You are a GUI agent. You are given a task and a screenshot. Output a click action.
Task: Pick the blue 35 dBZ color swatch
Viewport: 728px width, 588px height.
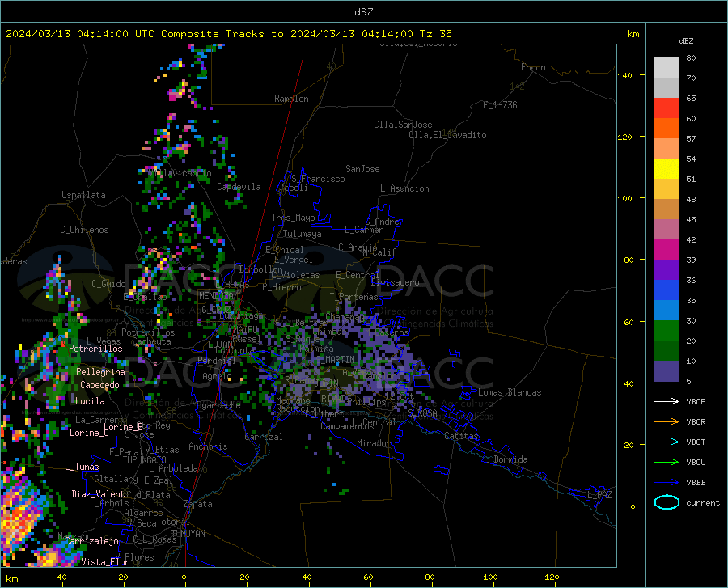click(x=667, y=290)
